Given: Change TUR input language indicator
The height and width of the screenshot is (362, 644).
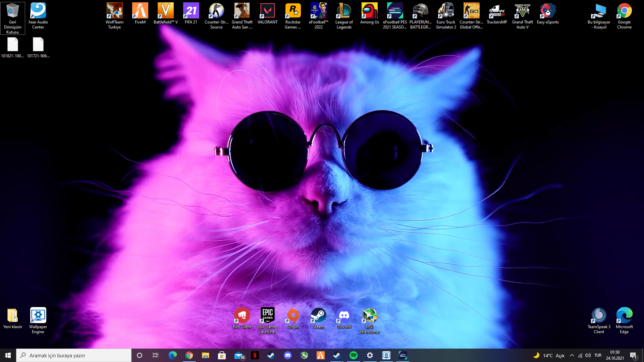Looking at the screenshot, I should (x=598, y=355).
